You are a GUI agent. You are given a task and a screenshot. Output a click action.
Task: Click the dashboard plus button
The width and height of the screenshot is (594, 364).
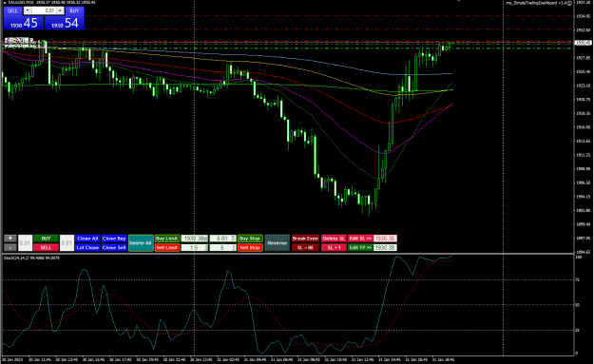(x=10, y=239)
